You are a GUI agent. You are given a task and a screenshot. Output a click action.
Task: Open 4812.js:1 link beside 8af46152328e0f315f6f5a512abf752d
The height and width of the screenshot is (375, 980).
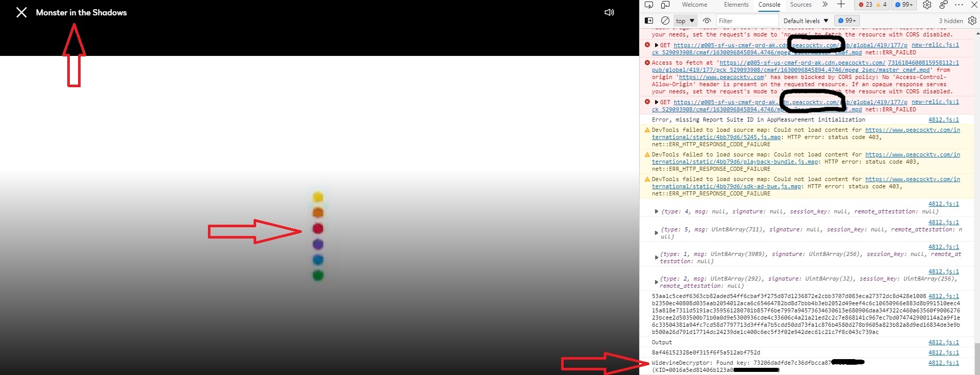tap(944, 352)
